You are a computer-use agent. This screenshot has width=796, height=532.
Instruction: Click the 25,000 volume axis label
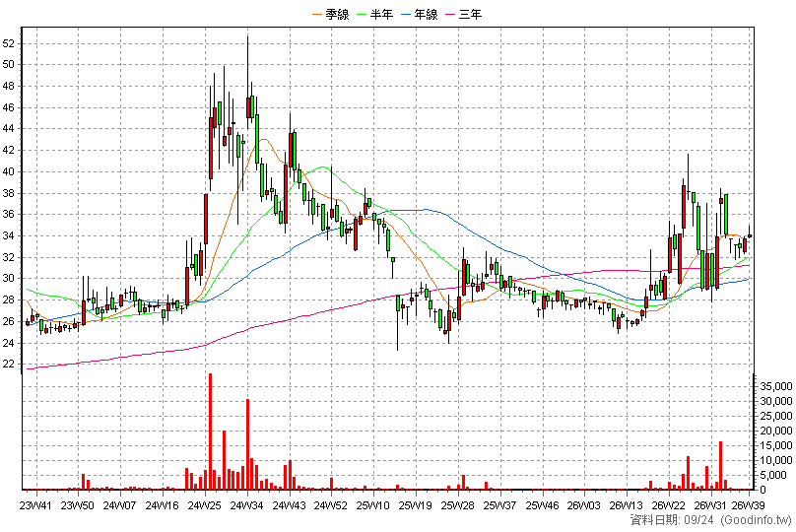(776, 417)
